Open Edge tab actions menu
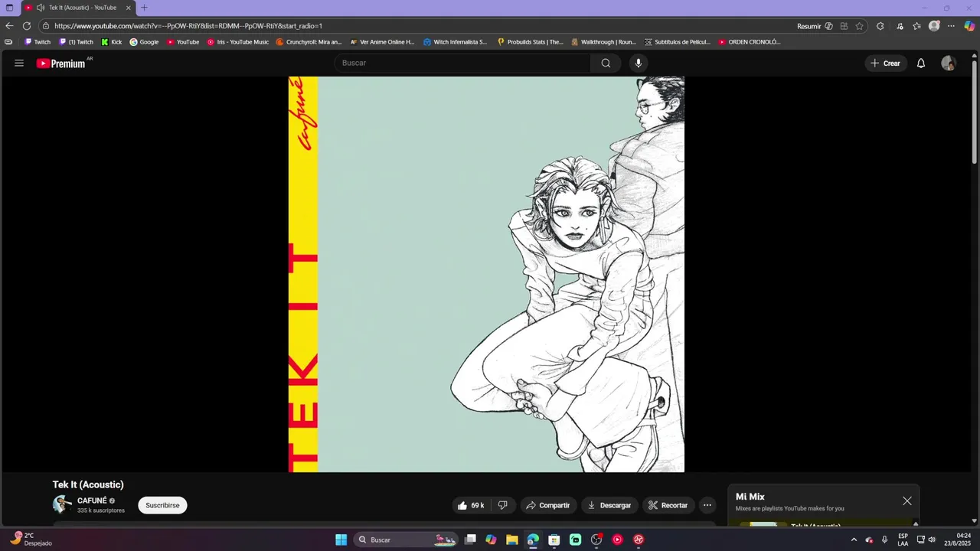980x551 pixels. click(x=10, y=8)
